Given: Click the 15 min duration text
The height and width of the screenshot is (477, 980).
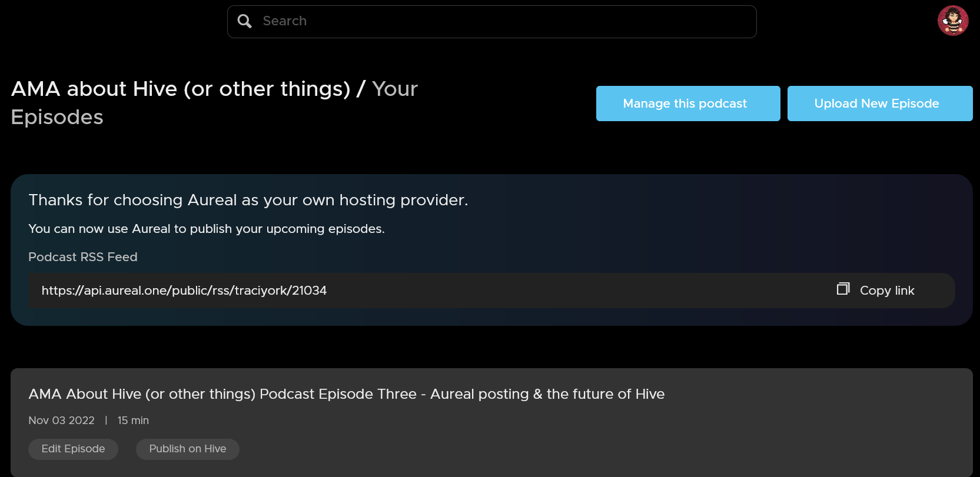Looking at the screenshot, I should tap(133, 421).
